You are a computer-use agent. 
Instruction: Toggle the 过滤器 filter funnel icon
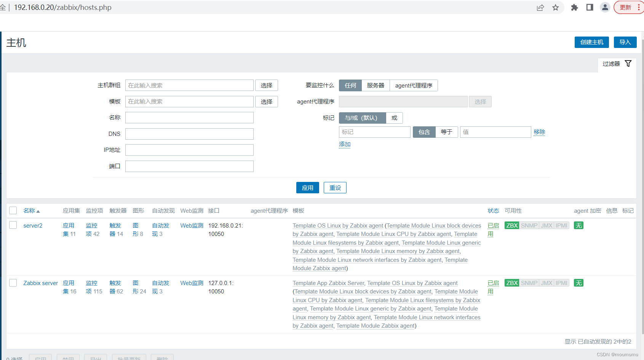pos(628,64)
